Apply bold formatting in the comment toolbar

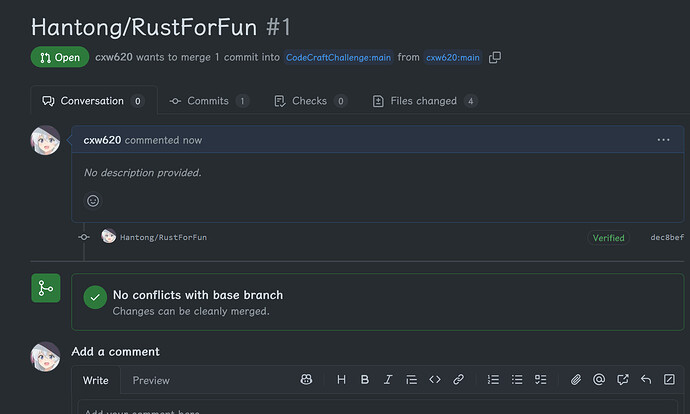point(364,380)
